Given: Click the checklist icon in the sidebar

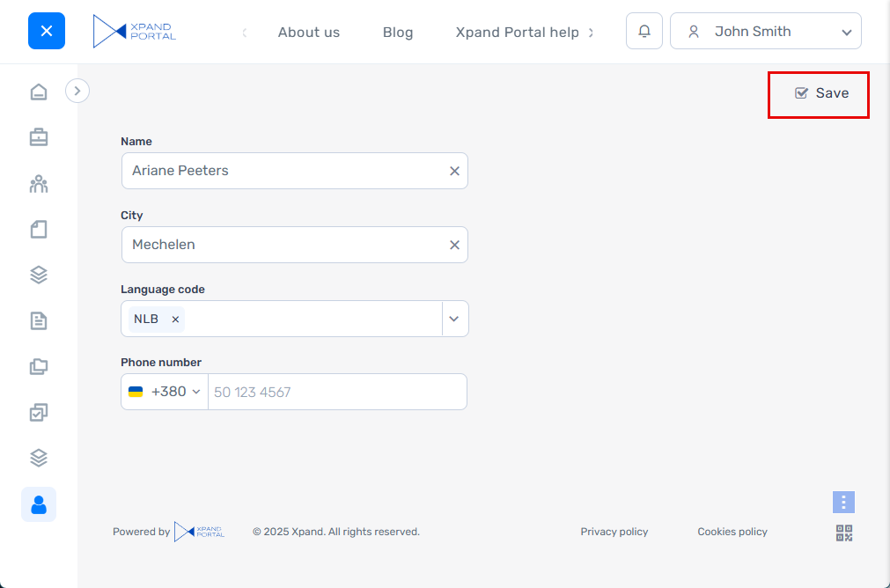Looking at the screenshot, I should 39,412.
